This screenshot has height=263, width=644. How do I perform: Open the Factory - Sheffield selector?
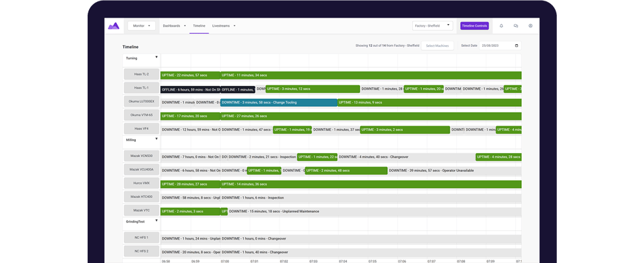pos(431,26)
